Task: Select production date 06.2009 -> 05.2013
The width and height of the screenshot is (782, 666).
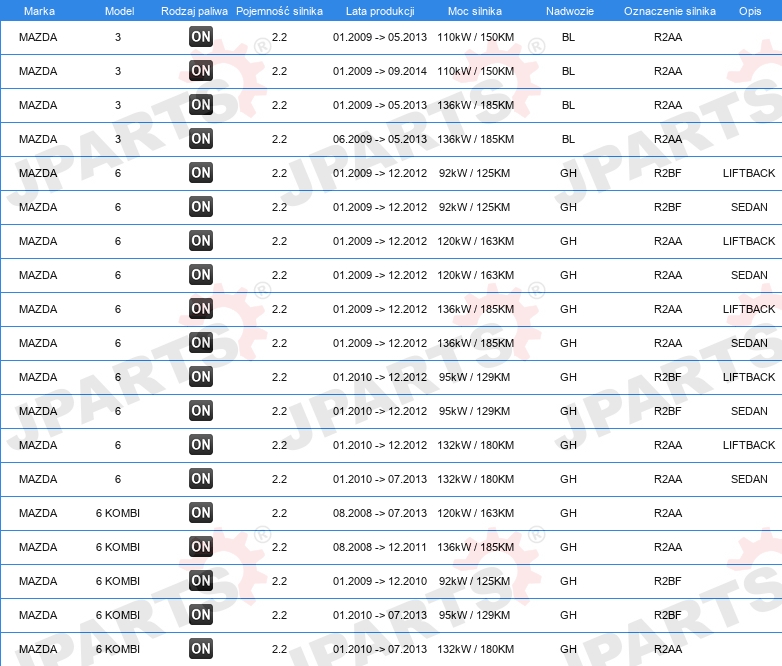Action: [380, 139]
